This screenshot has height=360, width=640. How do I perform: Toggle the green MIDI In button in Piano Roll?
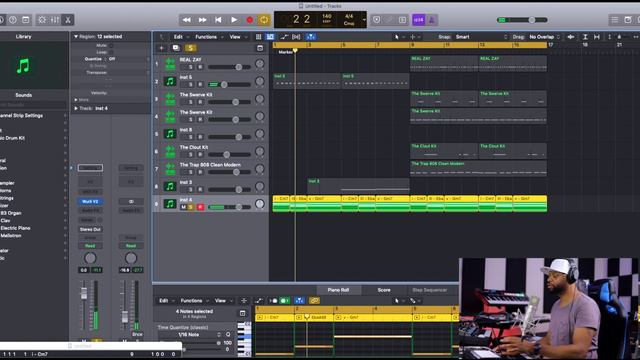[x=284, y=300]
